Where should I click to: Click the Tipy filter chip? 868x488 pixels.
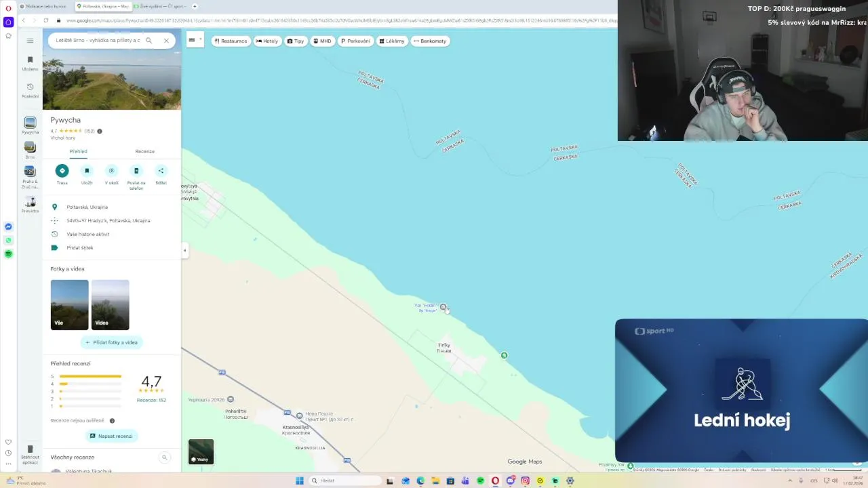coord(296,41)
